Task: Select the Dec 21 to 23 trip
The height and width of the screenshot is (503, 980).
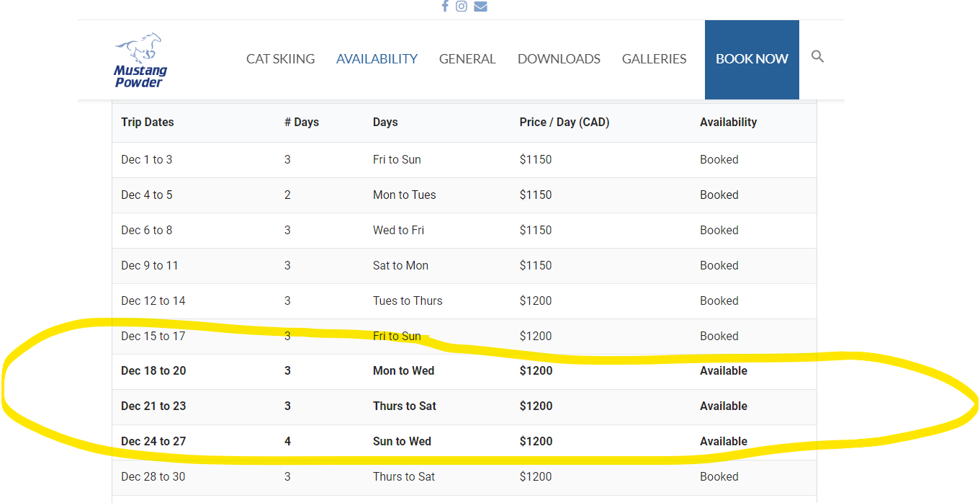Action: pyautogui.click(x=153, y=406)
